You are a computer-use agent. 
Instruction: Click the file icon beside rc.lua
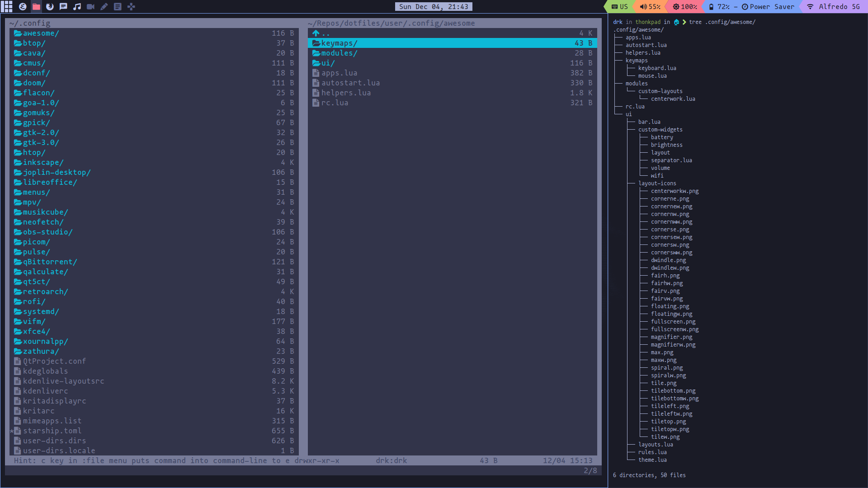316,103
